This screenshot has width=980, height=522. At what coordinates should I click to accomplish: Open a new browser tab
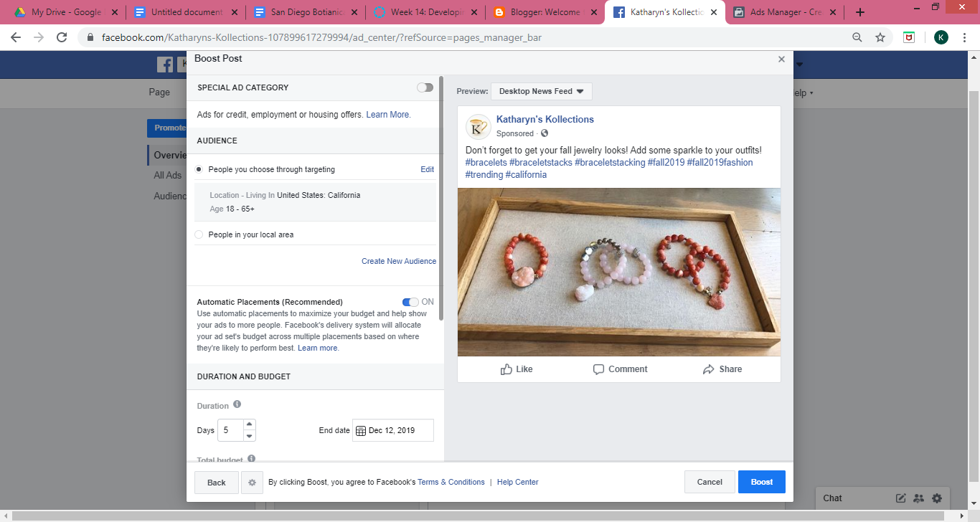coord(860,12)
